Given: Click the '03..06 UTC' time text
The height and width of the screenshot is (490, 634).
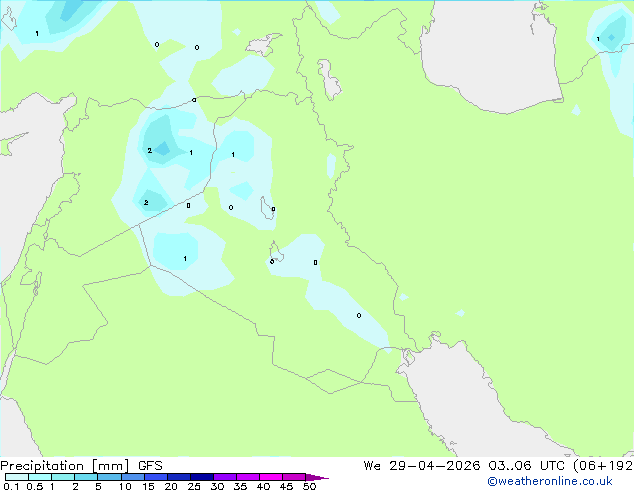Looking at the screenshot, I should (526, 466).
